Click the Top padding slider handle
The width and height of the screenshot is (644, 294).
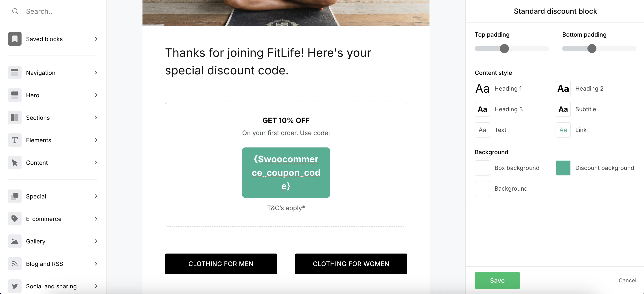504,49
